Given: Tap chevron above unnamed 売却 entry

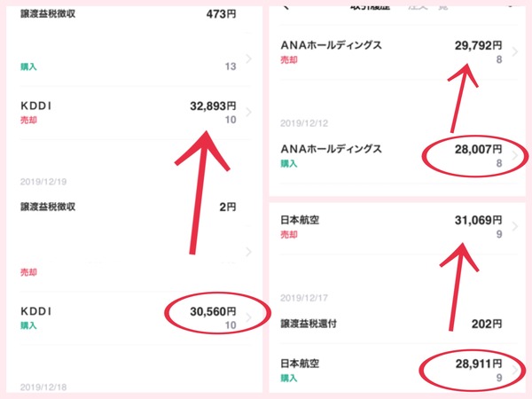Looking at the screenshot, I should pos(248,252).
